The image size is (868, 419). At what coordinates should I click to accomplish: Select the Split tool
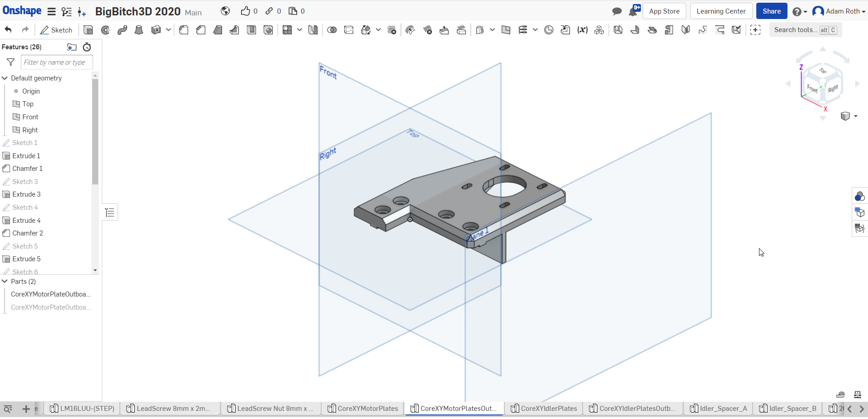coord(349,30)
